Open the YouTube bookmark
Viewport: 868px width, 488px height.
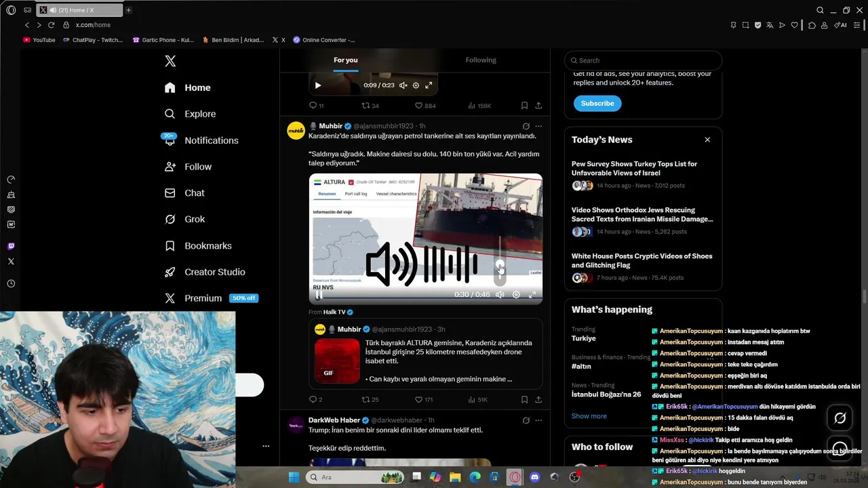[39, 40]
